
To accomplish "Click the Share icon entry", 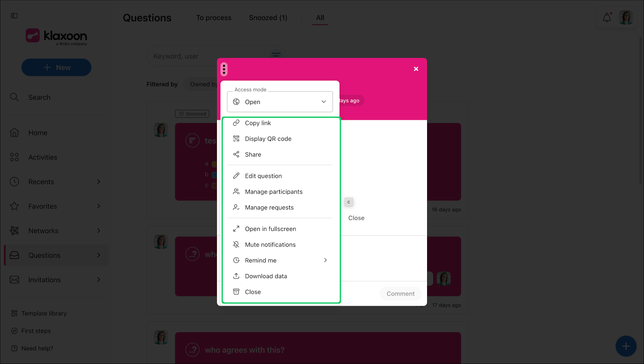I will coord(280,154).
